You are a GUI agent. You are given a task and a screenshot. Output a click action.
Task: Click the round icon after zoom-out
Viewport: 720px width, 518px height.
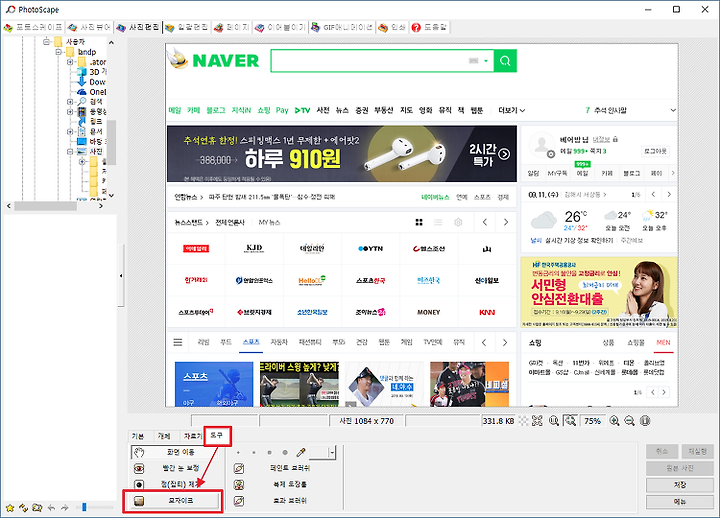click(645, 421)
